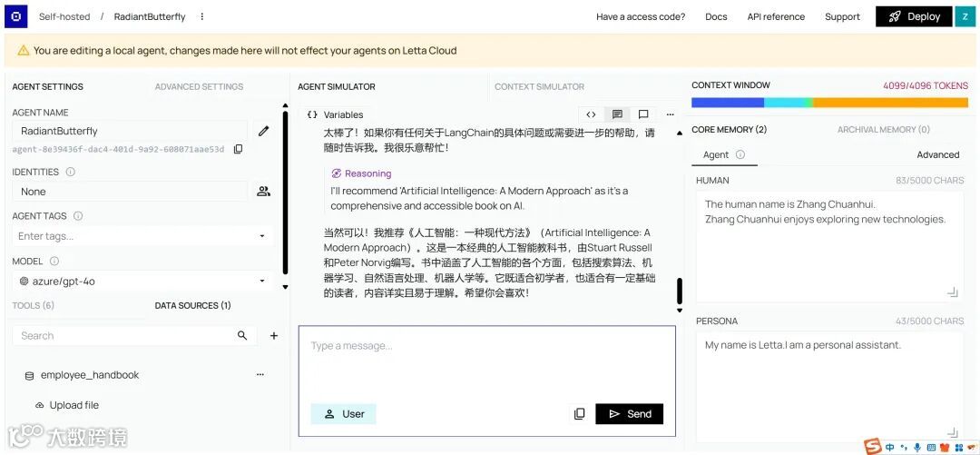Select the Data Sources (1) tab
This screenshot has height=455, width=980.
193,305
